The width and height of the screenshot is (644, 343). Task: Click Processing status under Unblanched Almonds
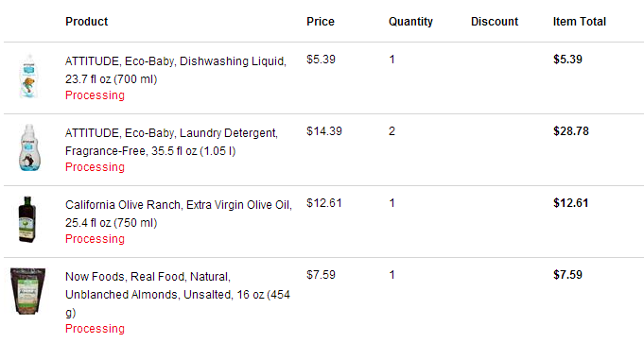[x=95, y=329]
